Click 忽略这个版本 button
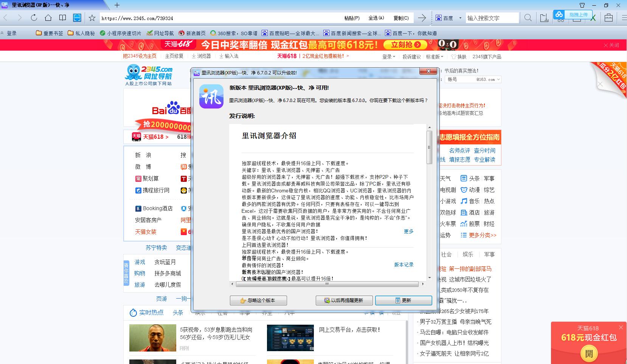Viewport: 627px width, 364px height. (258, 300)
